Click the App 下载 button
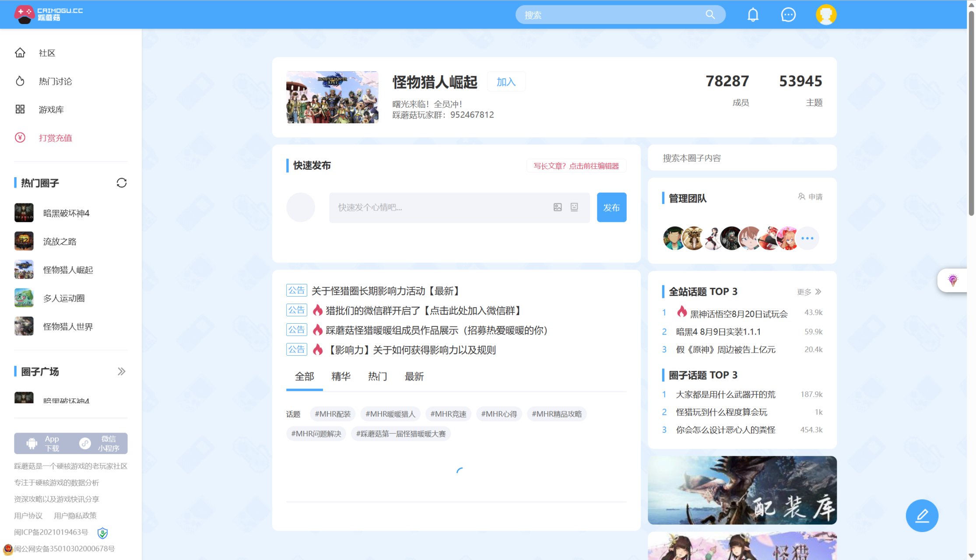 pyautogui.click(x=42, y=444)
